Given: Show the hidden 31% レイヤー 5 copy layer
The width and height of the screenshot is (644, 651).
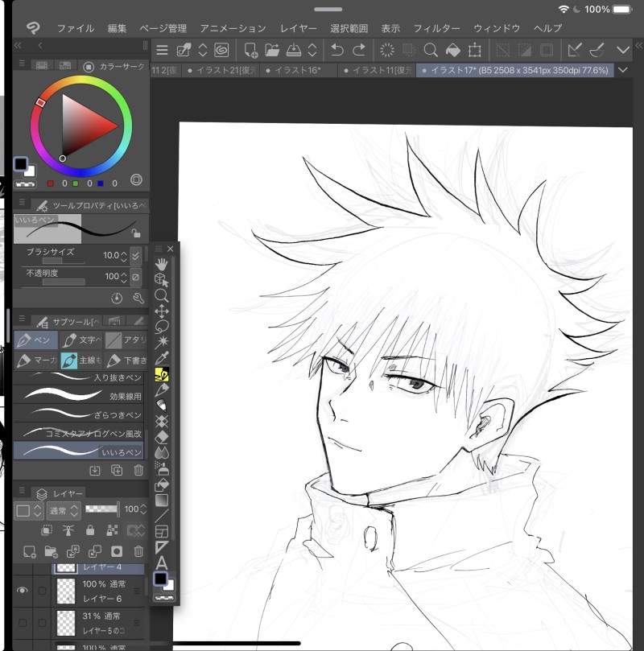Looking at the screenshot, I should click(23, 622).
